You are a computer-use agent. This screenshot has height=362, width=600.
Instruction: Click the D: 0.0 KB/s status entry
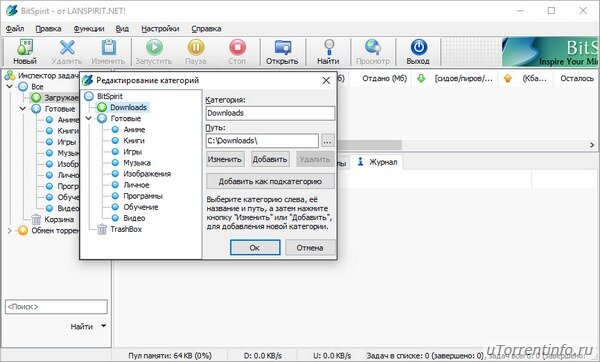263,356
